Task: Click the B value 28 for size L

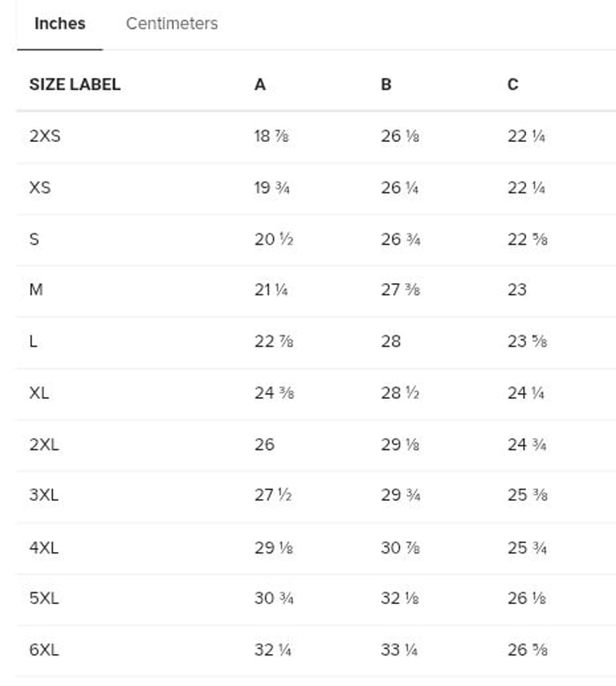Action: [x=391, y=341]
